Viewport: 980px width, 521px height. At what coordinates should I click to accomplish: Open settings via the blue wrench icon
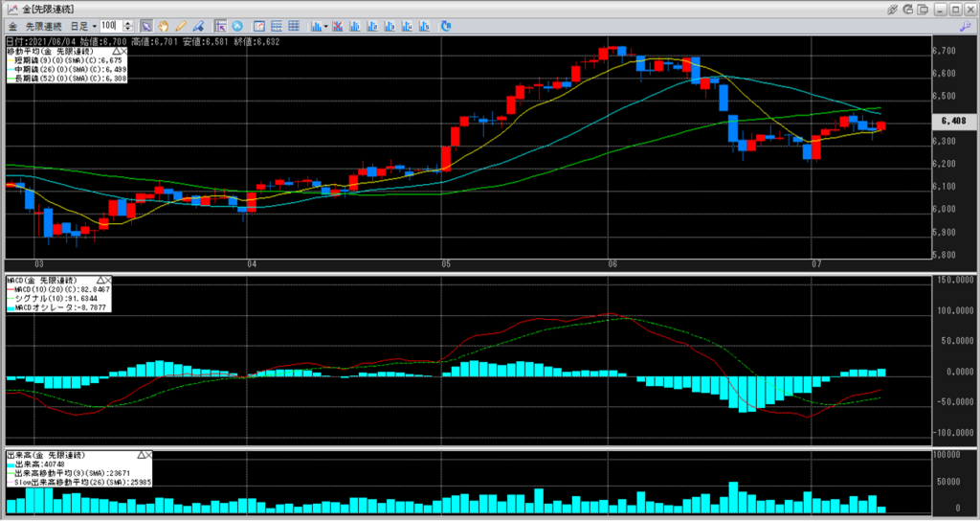(966, 26)
